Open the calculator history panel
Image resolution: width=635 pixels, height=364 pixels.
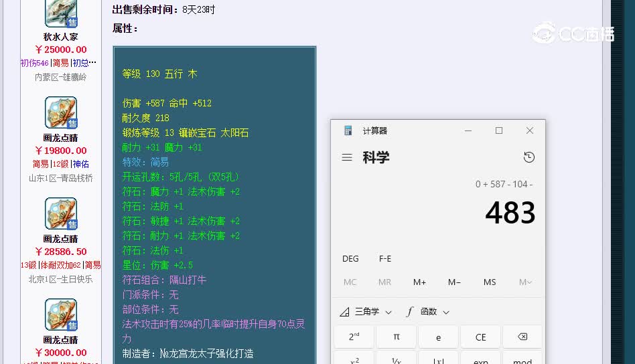pyautogui.click(x=529, y=157)
